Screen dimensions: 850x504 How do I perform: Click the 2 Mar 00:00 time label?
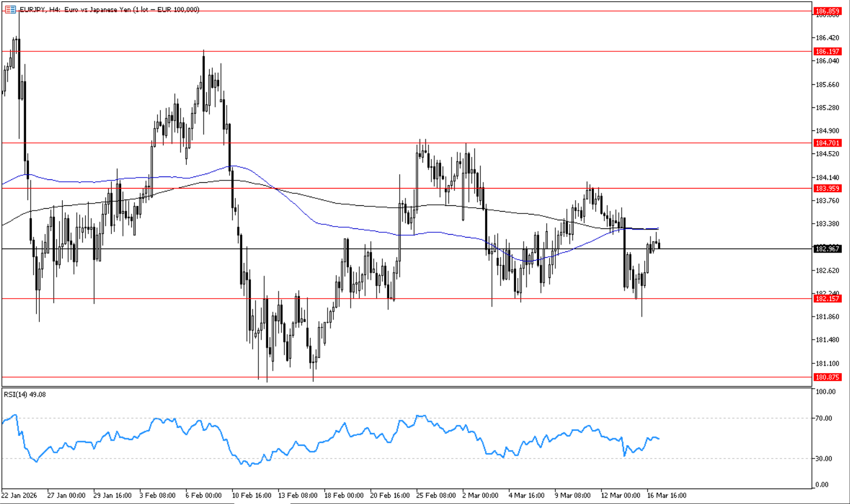[480, 495]
